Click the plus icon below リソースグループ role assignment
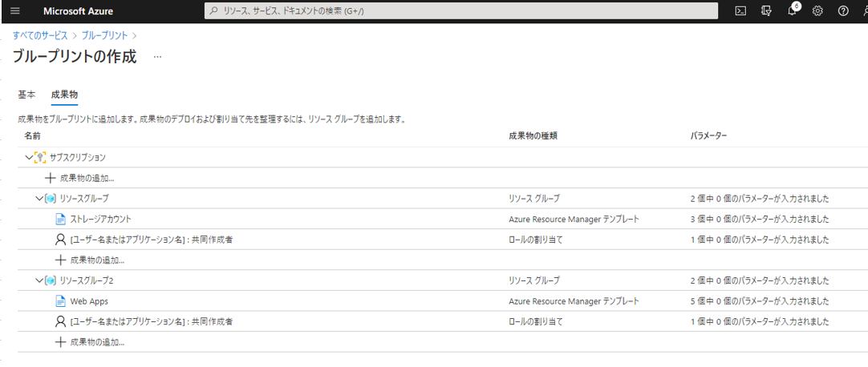 [x=61, y=260]
